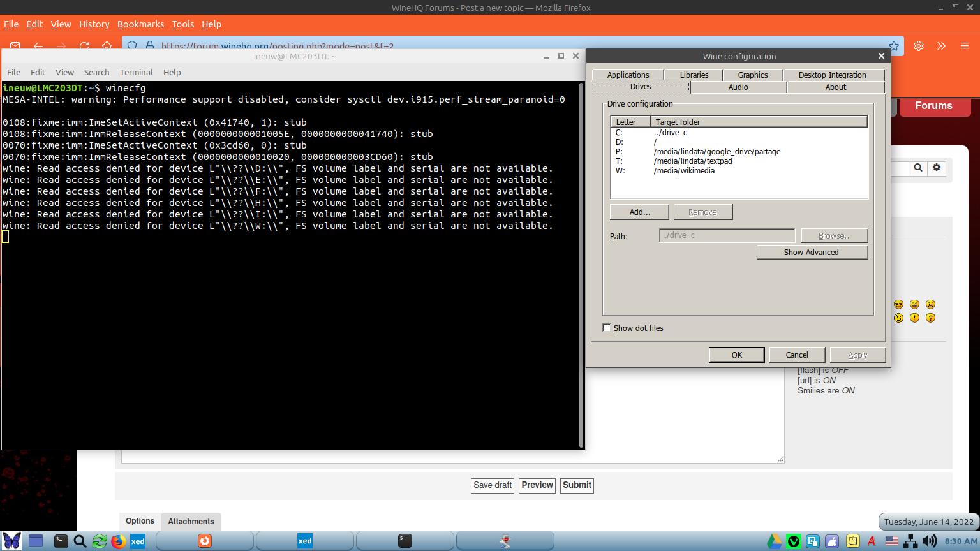This screenshot has height=551, width=980.
Task: Switch to the Libraries tab
Action: tap(694, 75)
